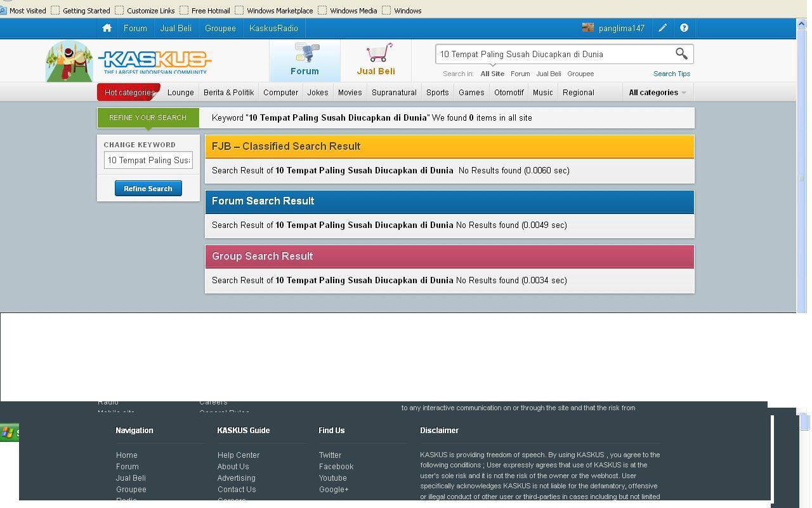Screen dimensions: 812x508
Task: Open Windows Marketplace bookmark
Action: coord(274,11)
